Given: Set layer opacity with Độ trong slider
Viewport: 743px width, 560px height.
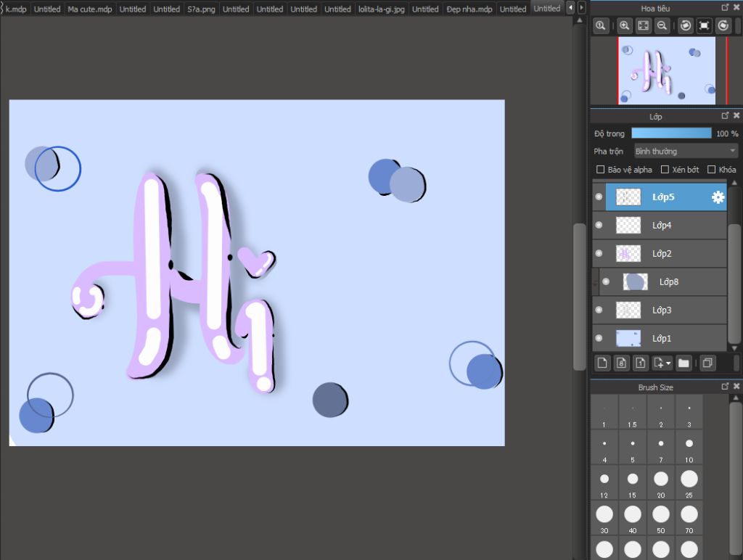Looking at the screenshot, I should (671, 133).
